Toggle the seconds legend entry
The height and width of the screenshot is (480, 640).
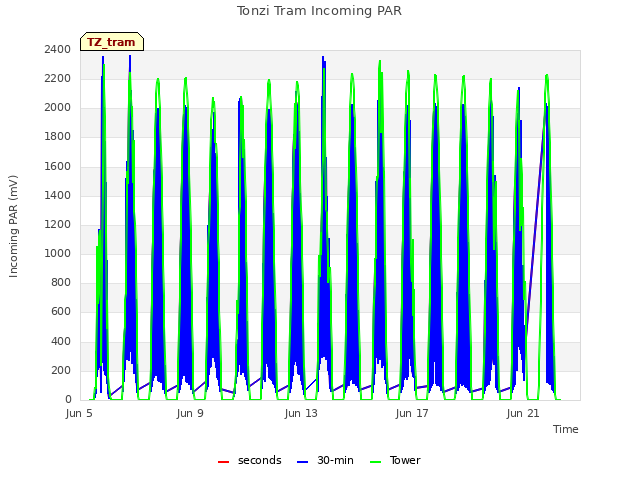pyautogui.click(x=250, y=460)
